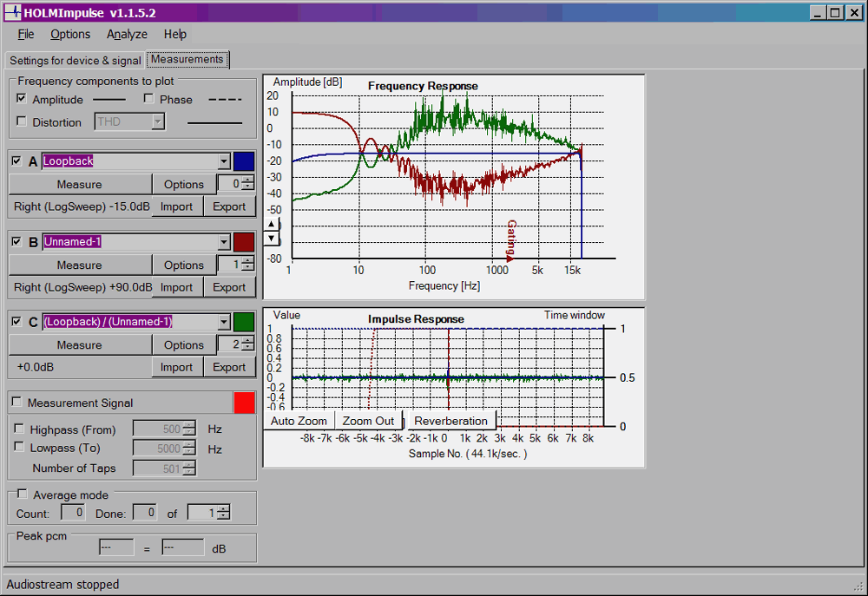
Task: Open the Help menu
Action: [x=175, y=35]
